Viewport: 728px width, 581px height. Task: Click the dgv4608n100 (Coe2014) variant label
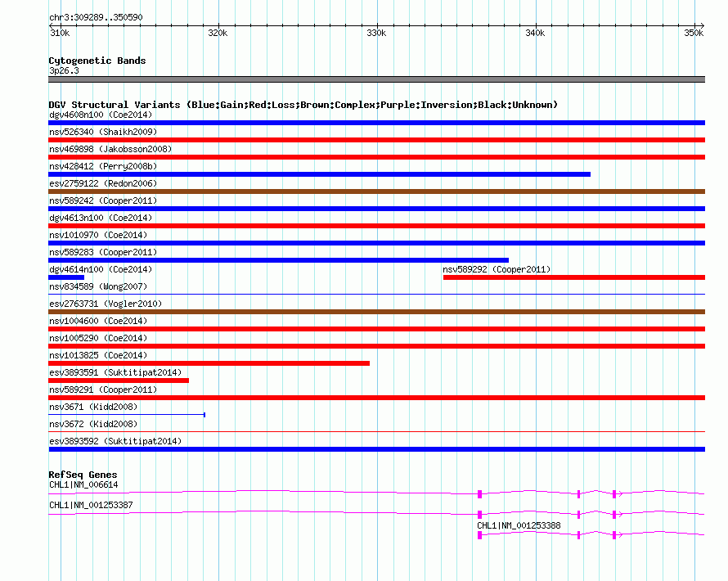click(x=101, y=115)
